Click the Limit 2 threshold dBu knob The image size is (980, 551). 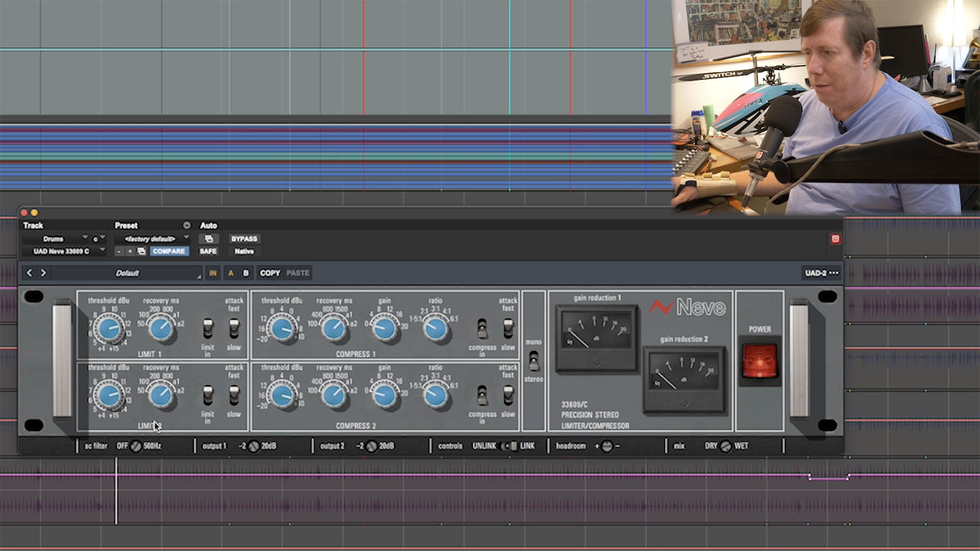[x=109, y=396]
